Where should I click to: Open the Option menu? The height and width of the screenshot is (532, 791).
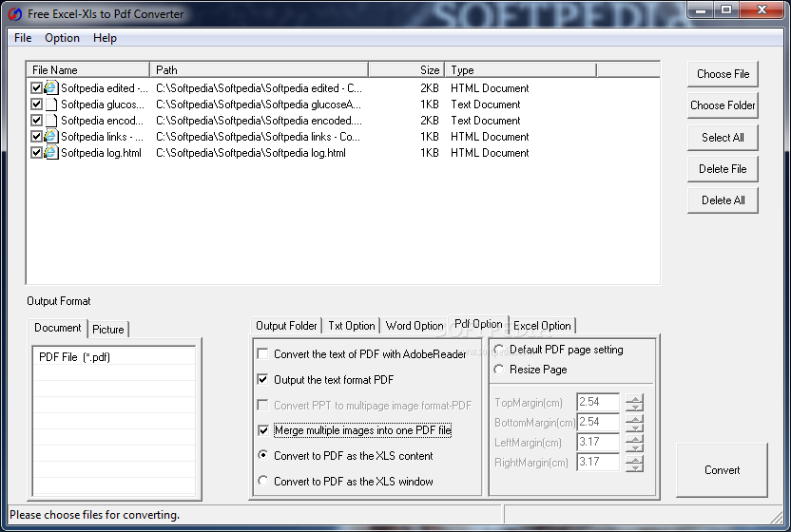click(x=62, y=38)
